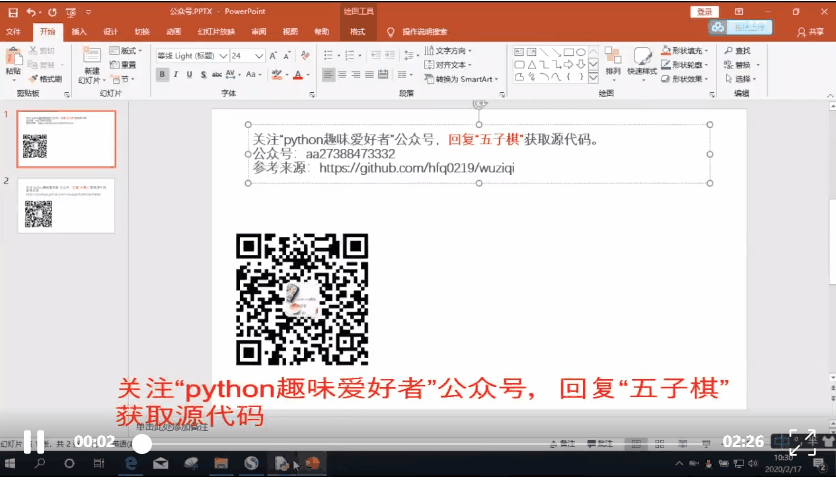This screenshot has width=836, height=480.
Task: Select slide 2 thumbnail
Action: click(66, 206)
